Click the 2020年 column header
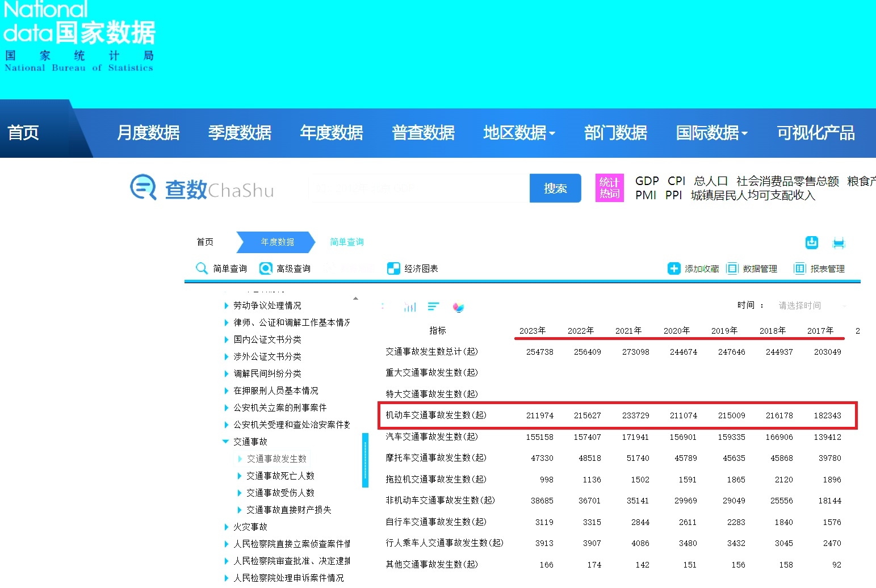This screenshot has height=588, width=876. (677, 330)
